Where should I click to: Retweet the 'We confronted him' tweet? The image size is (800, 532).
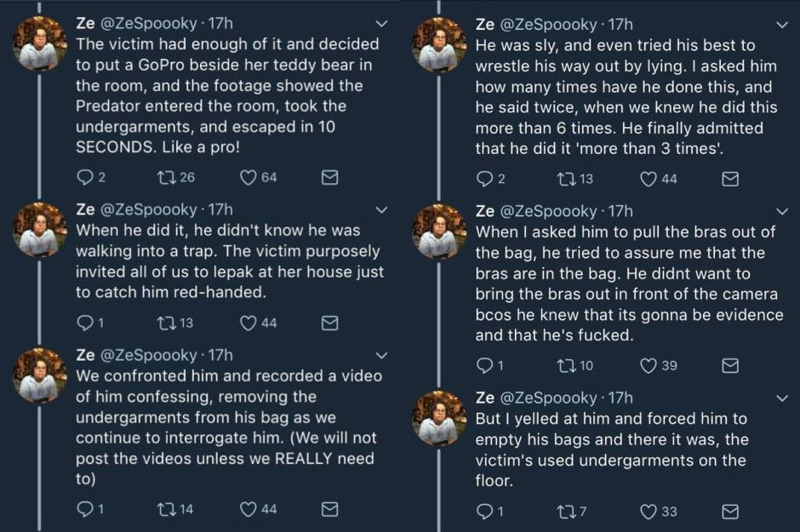[165, 509]
